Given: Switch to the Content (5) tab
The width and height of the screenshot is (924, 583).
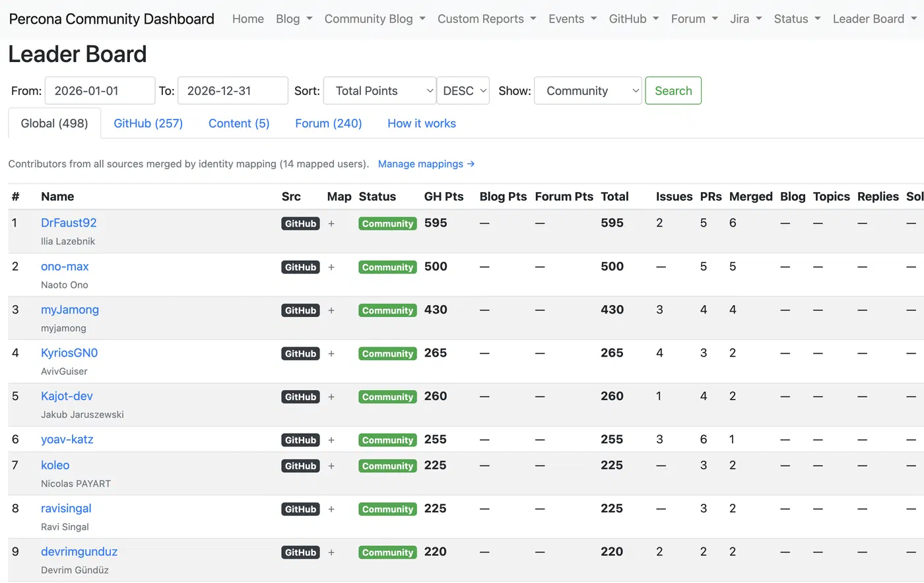Looking at the screenshot, I should (239, 123).
